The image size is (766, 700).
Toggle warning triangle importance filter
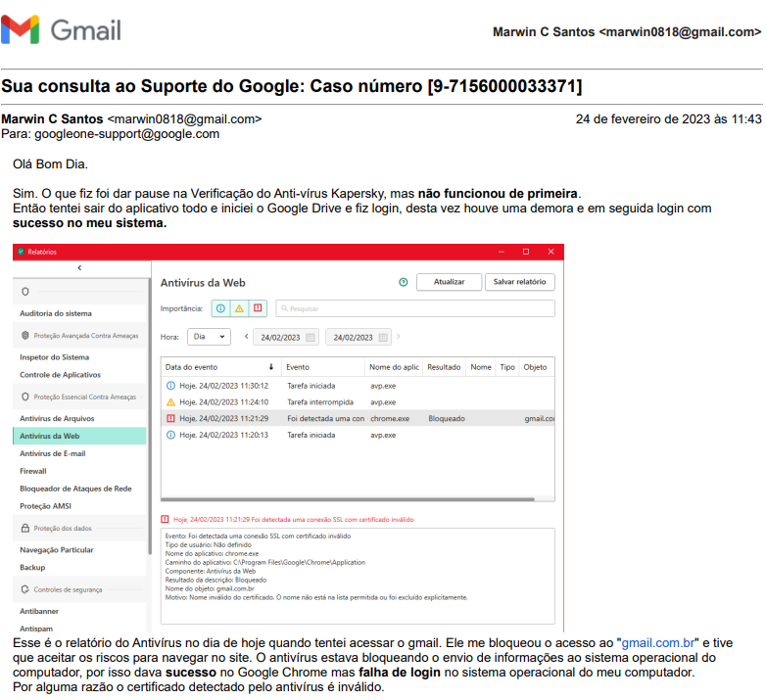(x=239, y=308)
